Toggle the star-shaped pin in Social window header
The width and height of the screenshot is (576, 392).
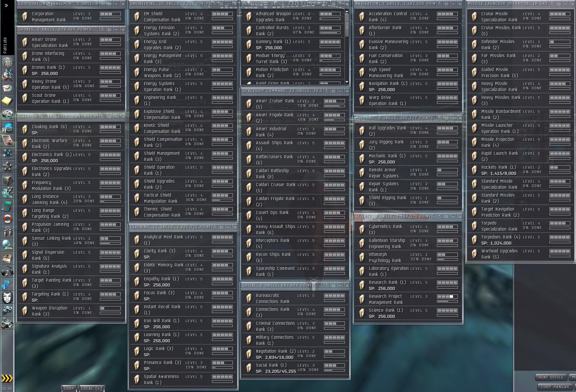(326, 285)
